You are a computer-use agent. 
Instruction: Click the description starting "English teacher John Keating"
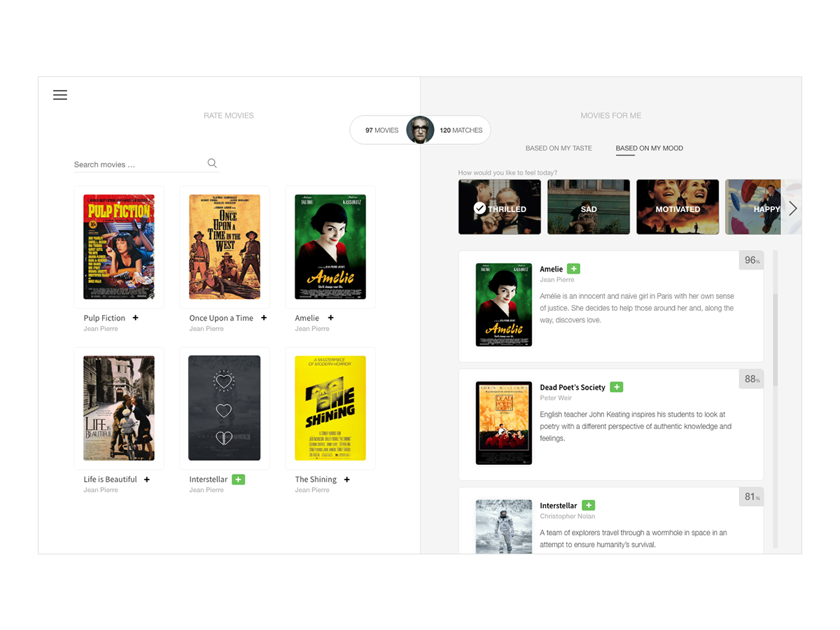pos(636,426)
